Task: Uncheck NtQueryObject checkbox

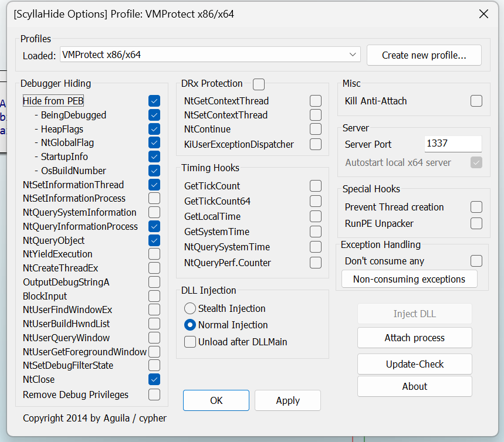Action: click(x=154, y=240)
